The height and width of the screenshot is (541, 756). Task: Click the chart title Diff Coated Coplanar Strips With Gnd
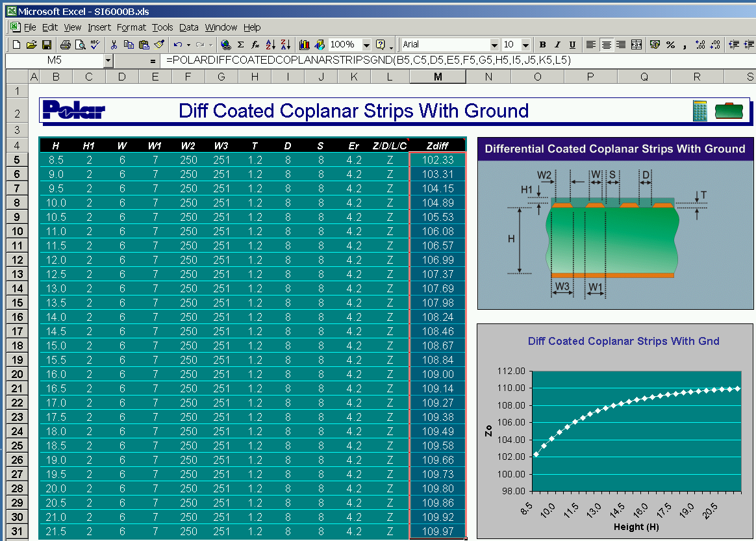(x=624, y=342)
